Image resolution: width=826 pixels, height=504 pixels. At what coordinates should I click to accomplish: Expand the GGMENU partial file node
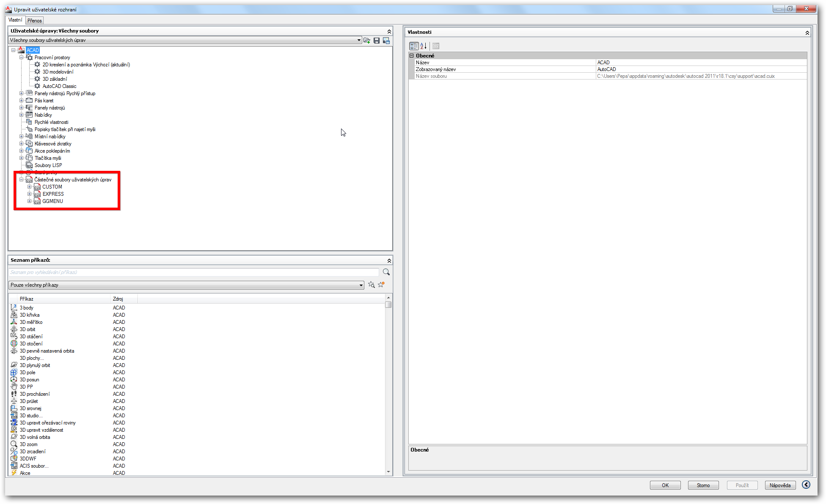click(x=30, y=201)
